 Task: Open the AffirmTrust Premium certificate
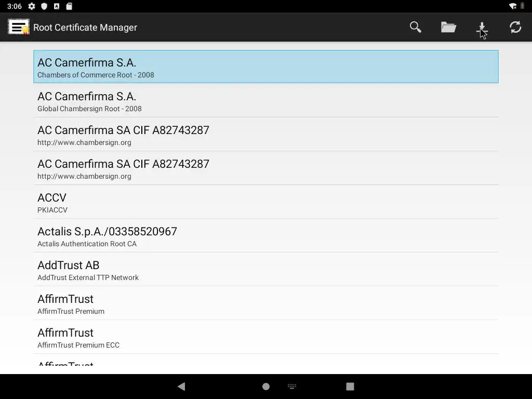tap(266, 303)
